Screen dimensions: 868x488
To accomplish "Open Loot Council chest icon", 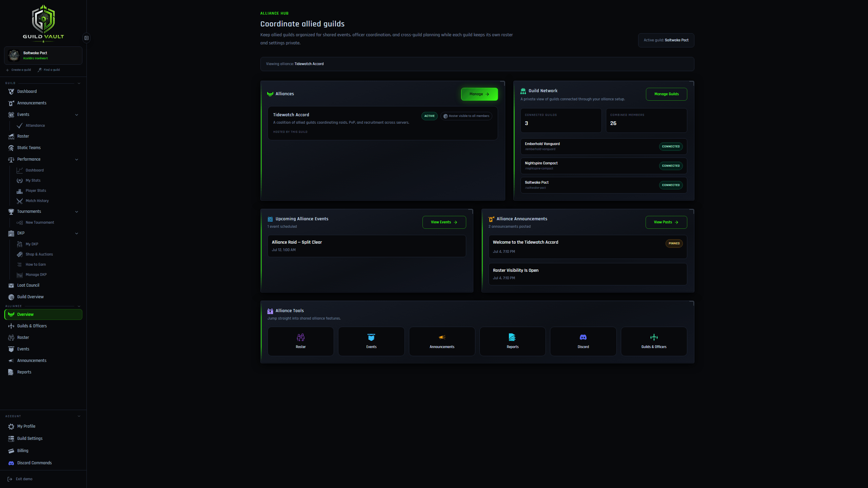I will point(11,285).
